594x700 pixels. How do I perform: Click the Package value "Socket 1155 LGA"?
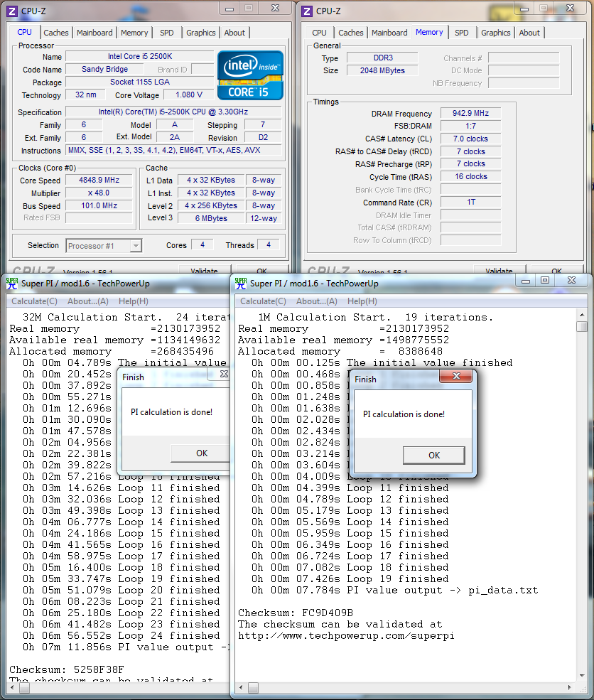(140, 82)
